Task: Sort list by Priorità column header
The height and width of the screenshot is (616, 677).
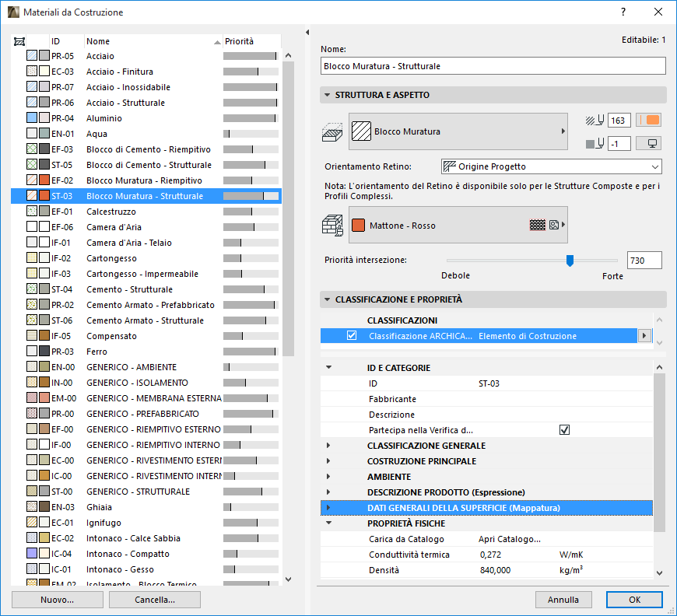Action: [x=251, y=41]
